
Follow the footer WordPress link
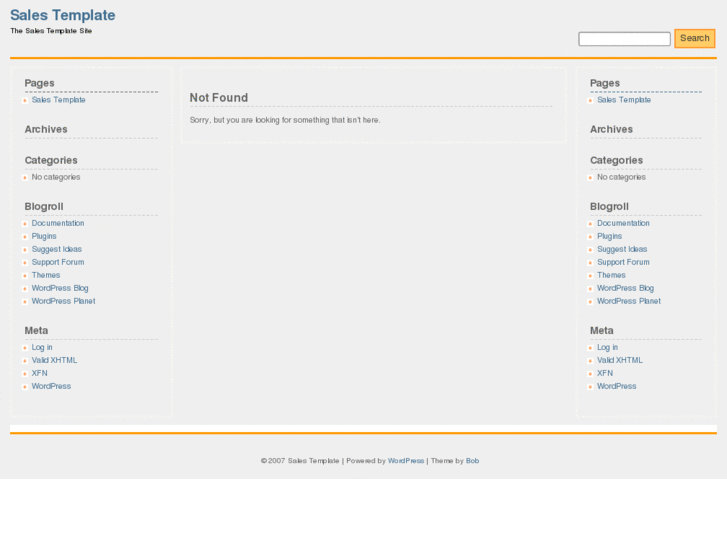coord(406,461)
